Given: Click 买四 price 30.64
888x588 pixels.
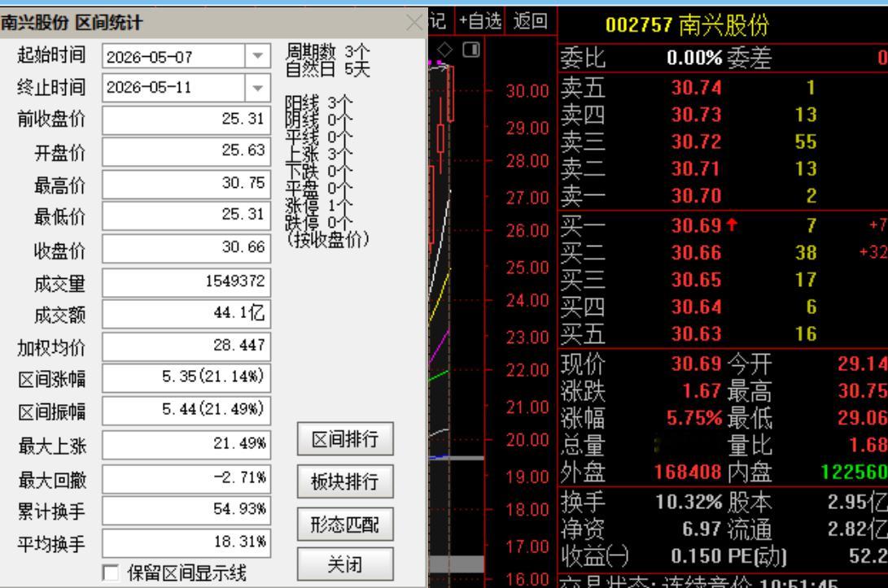Looking at the screenshot, I should tap(697, 307).
